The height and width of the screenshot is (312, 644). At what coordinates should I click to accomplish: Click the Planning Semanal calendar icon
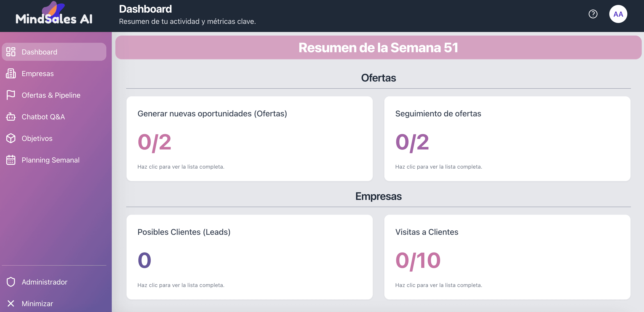click(x=11, y=160)
